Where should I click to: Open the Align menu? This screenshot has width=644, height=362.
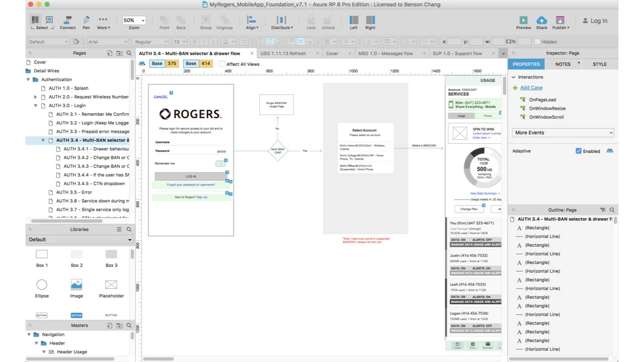point(252,22)
